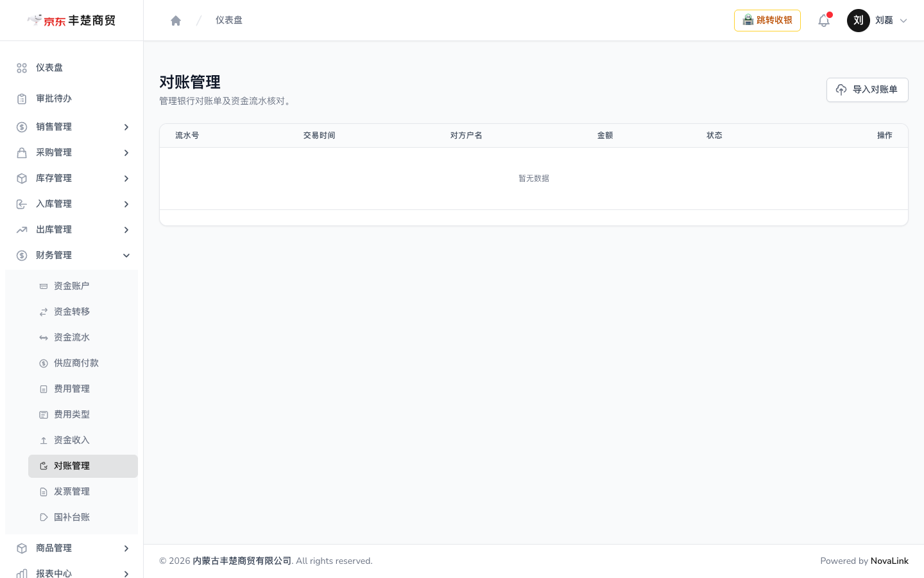924x578 pixels.
Task: Expand the 出库管理 submenu chevron
Action: click(x=126, y=230)
